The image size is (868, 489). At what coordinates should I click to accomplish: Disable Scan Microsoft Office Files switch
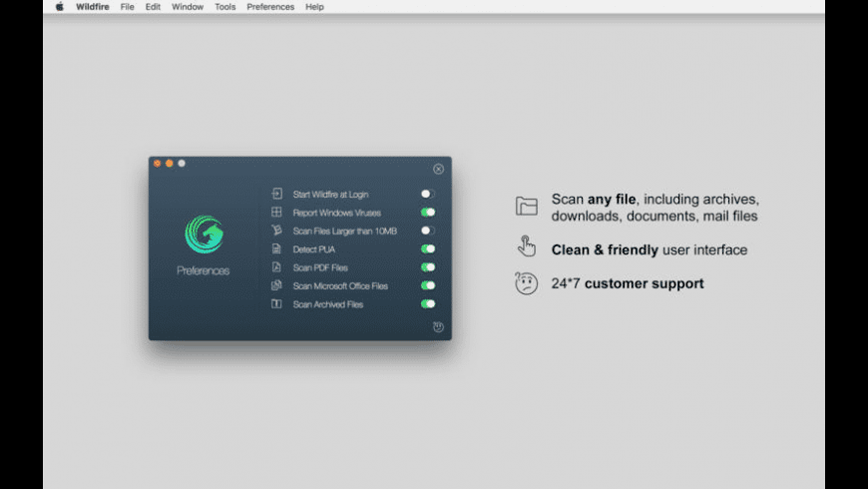427,285
